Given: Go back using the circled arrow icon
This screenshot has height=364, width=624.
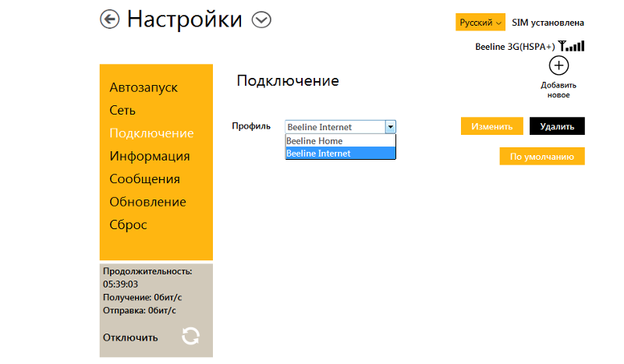Looking at the screenshot, I should pyautogui.click(x=109, y=19).
